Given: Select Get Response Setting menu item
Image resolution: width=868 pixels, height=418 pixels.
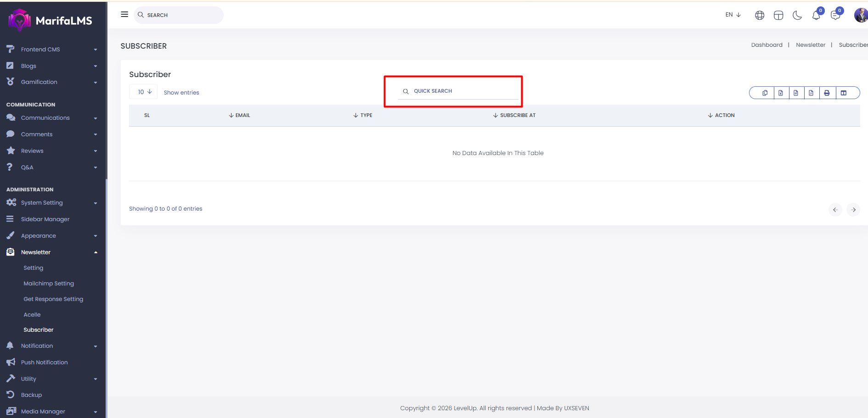Looking at the screenshot, I should point(53,299).
